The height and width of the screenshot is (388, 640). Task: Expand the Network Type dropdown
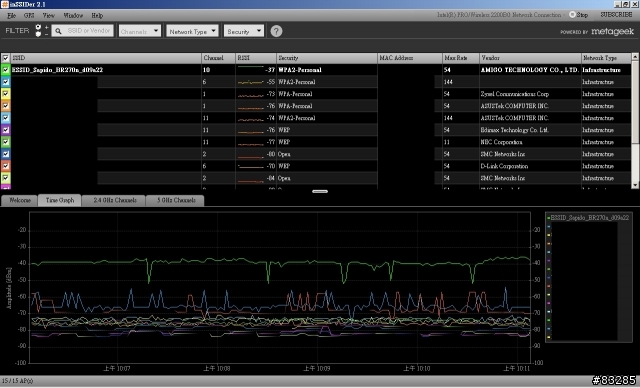point(192,31)
